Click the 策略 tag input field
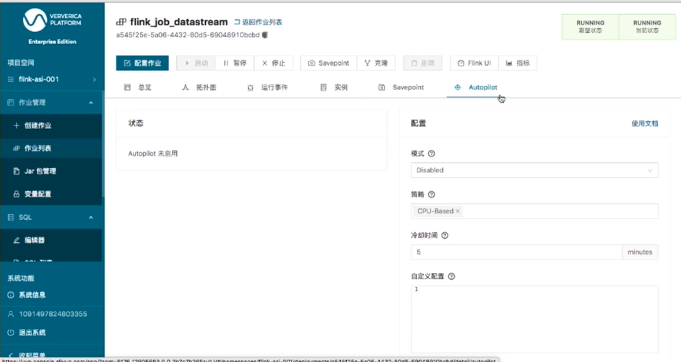682x362 pixels. (x=535, y=211)
